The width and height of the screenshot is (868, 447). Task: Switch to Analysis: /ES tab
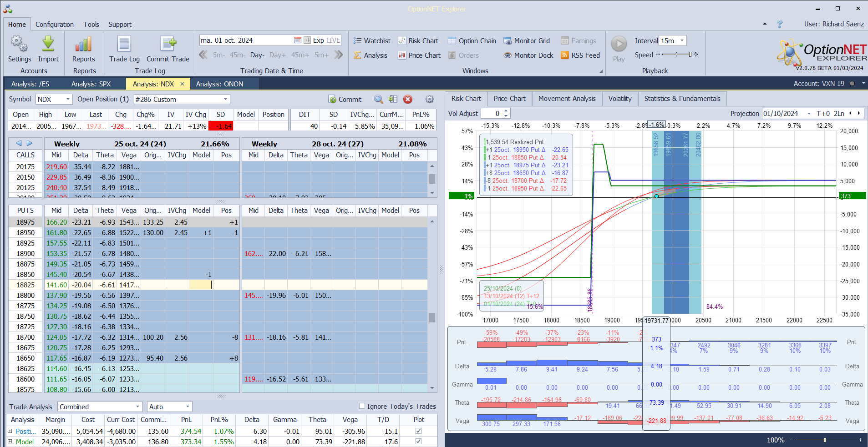click(30, 84)
